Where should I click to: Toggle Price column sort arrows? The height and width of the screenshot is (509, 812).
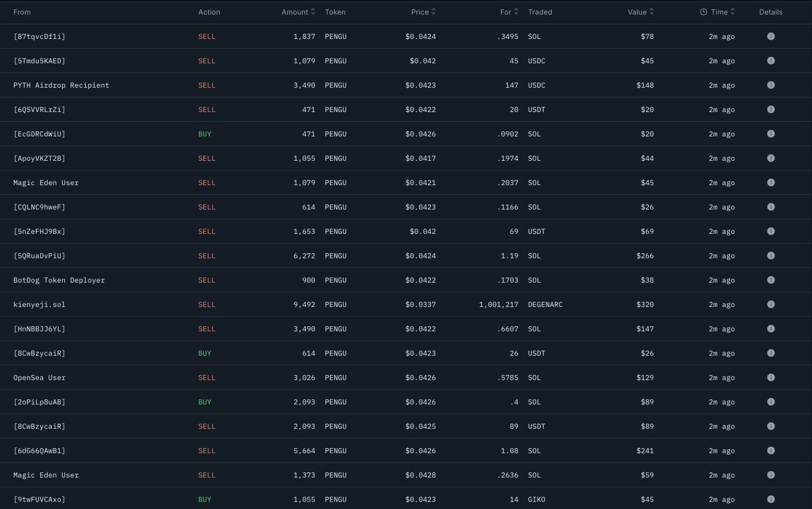[434, 12]
